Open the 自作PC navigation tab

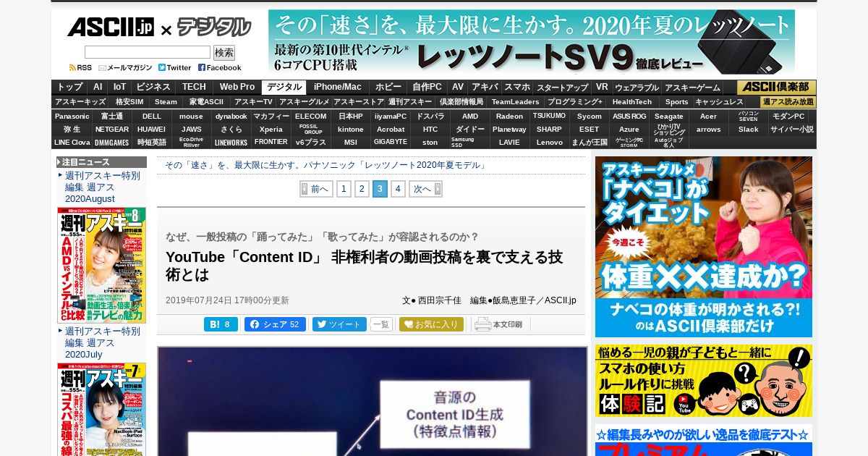pyautogui.click(x=427, y=87)
